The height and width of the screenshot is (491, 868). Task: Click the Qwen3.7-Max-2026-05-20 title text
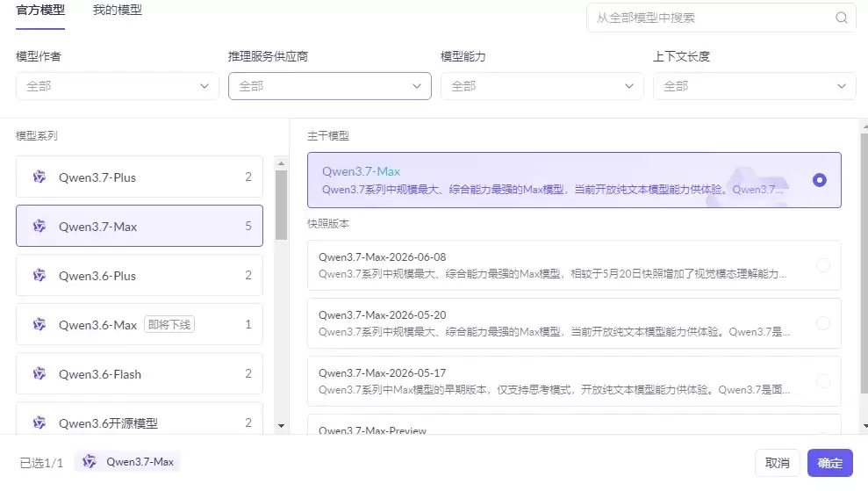point(382,314)
